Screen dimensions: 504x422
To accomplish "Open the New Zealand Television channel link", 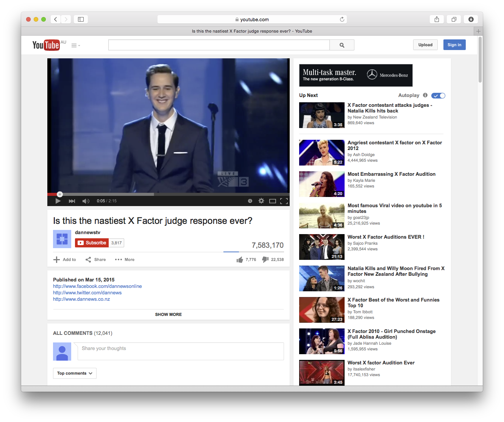I will (x=375, y=117).
